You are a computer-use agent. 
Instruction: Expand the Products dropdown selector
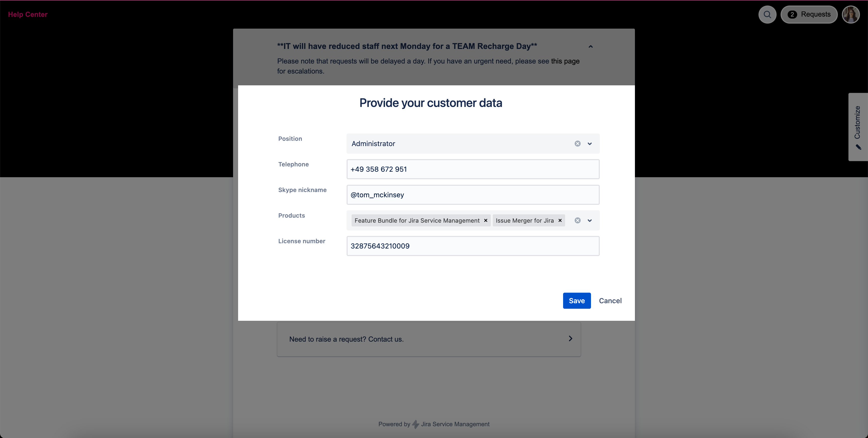click(x=590, y=220)
